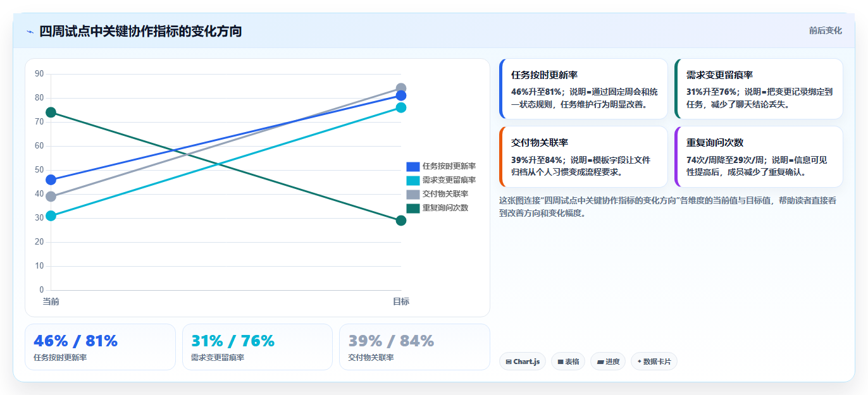
Task: Click the 0 y-axis tick label
Action: click(x=42, y=290)
